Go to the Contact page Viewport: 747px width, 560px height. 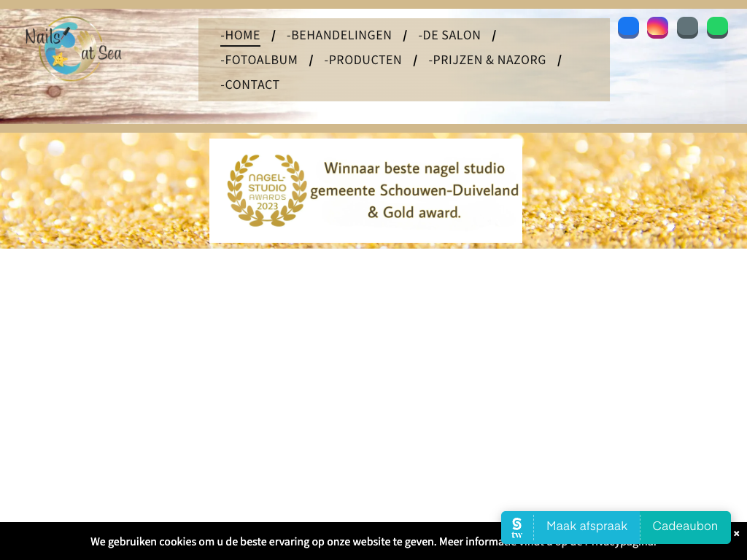[x=250, y=85]
